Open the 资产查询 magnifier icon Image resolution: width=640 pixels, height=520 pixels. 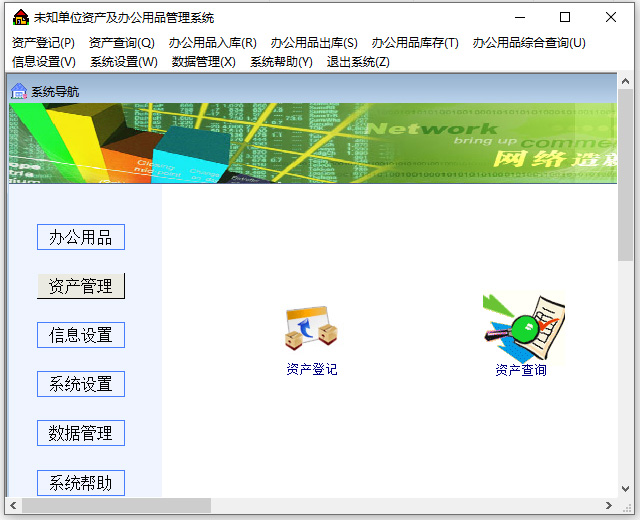524,326
